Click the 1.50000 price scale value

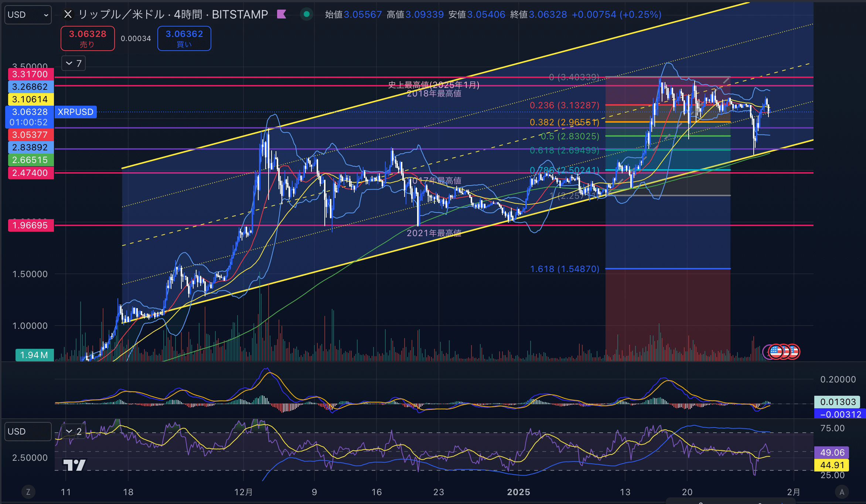click(30, 274)
